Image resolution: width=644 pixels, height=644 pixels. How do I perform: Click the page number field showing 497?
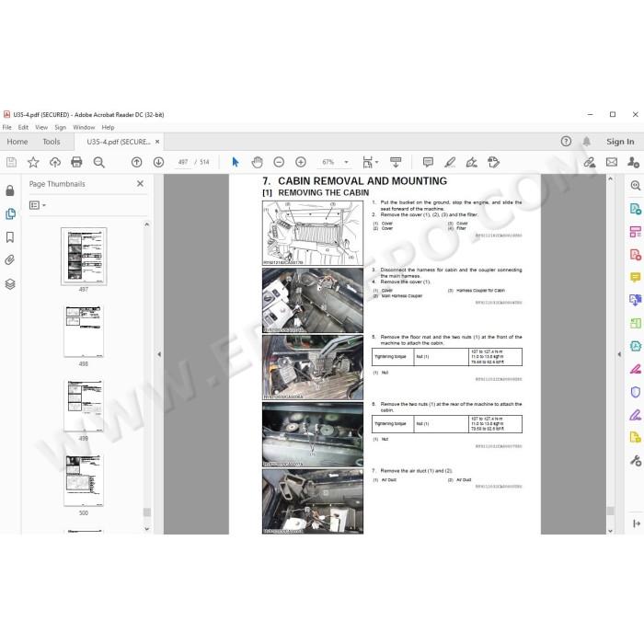tap(183, 162)
